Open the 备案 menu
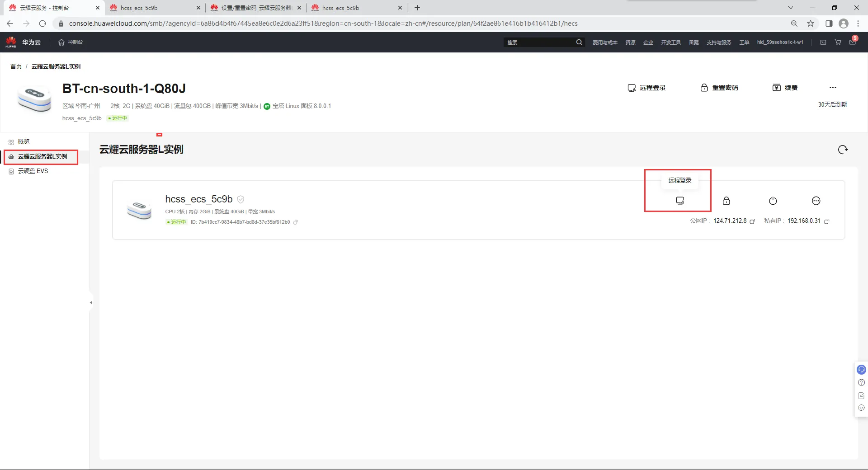 [693, 42]
